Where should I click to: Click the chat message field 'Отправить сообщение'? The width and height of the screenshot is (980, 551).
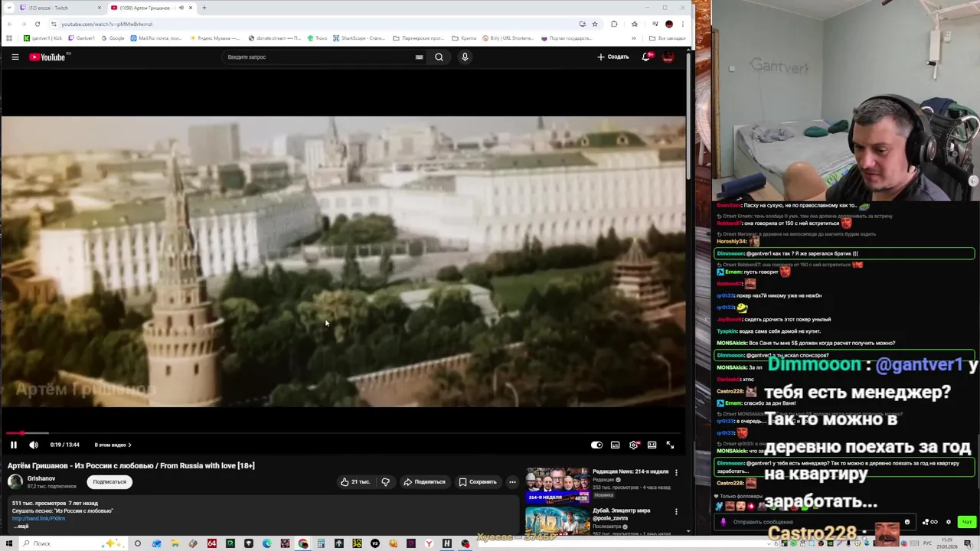[x=815, y=522]
